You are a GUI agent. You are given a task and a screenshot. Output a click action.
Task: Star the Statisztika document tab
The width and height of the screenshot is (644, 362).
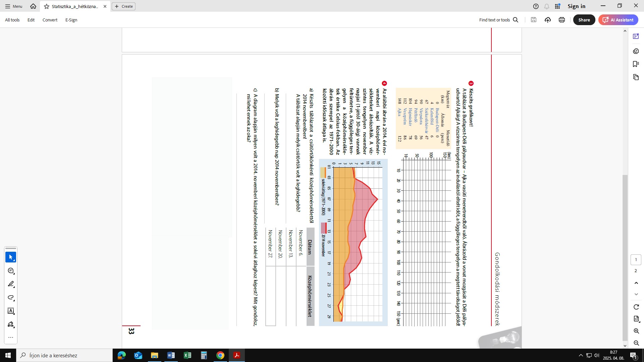pyautogui.click(x=47, y=6)
